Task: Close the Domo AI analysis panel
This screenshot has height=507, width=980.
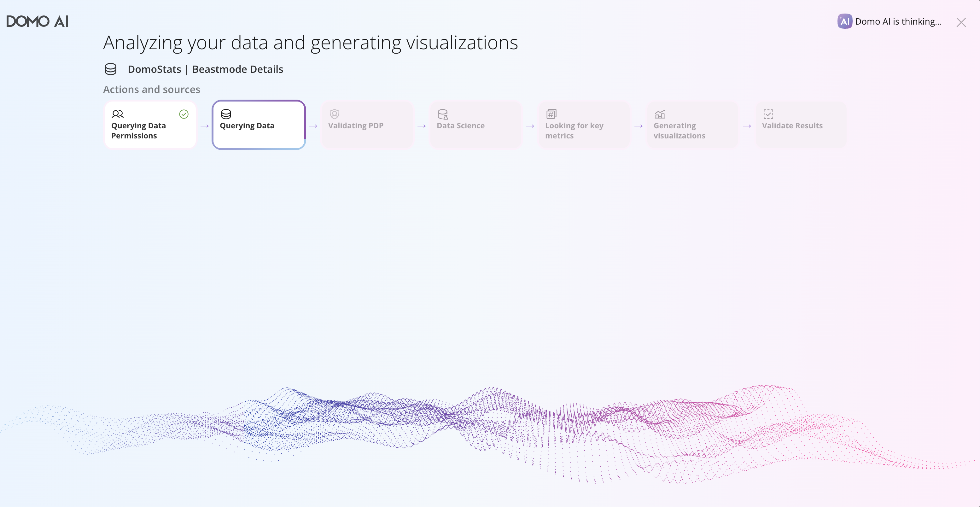Action: [961, 22]
